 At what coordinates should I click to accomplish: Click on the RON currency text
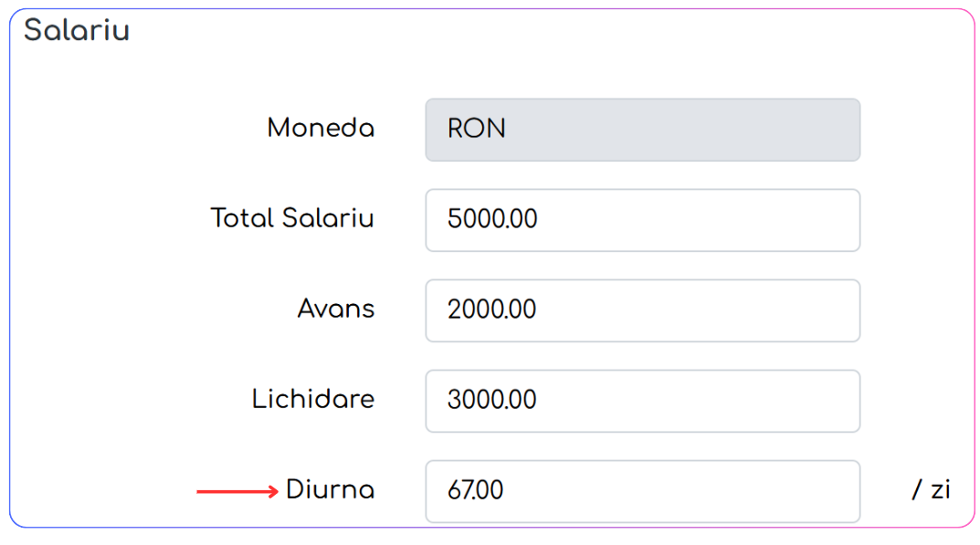click(x=476, y=129)
